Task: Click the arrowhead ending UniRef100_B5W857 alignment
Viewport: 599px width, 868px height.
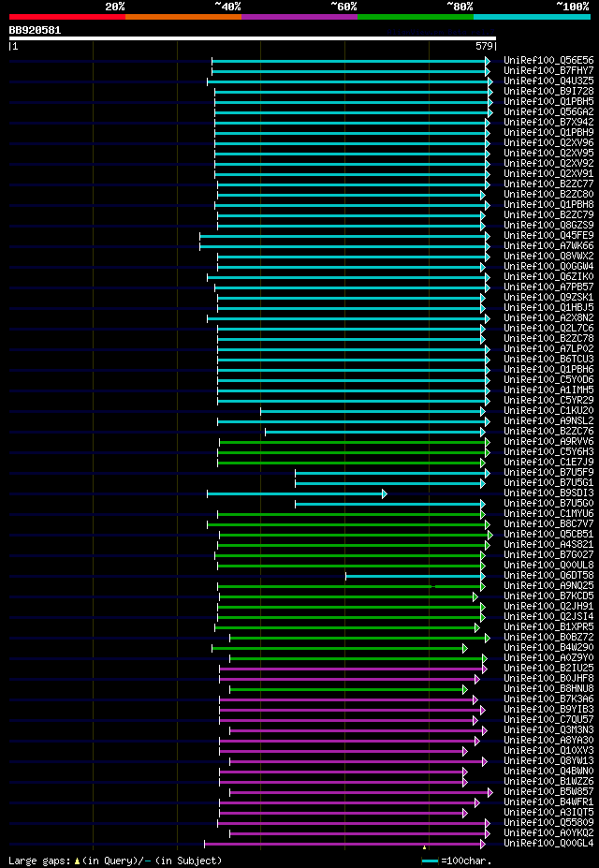Action: (489, 793)
